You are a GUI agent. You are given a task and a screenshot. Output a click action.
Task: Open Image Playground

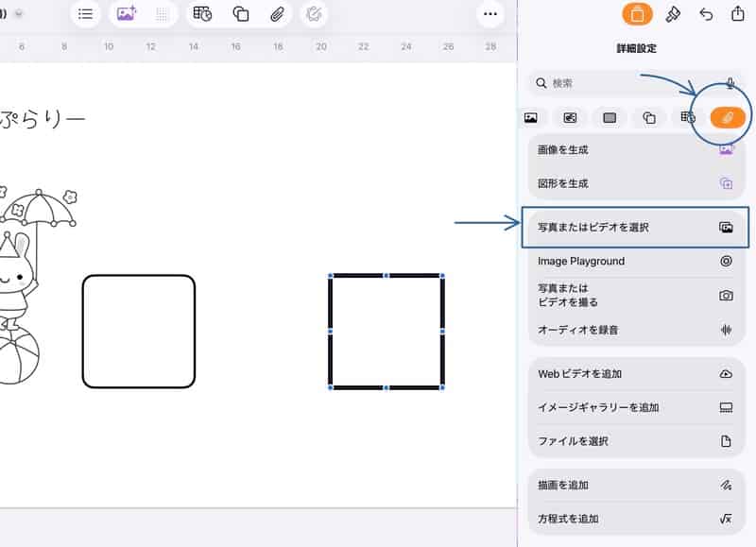pyautogui.click(x=635, y=261)
